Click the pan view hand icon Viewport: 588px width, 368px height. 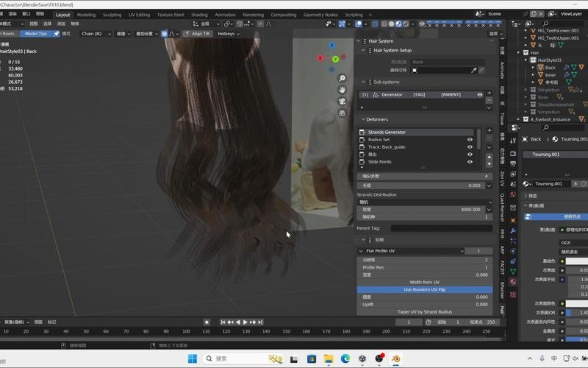(342, 90)
